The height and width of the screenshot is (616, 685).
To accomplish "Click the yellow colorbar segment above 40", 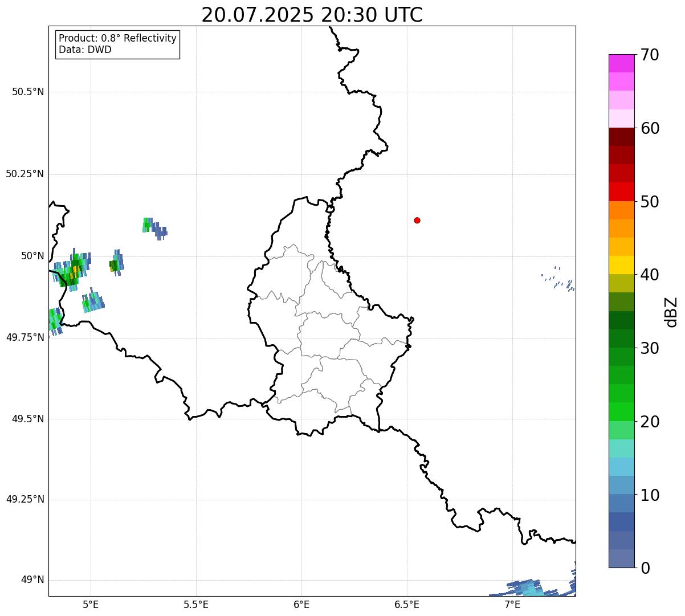I will (622, 265).
